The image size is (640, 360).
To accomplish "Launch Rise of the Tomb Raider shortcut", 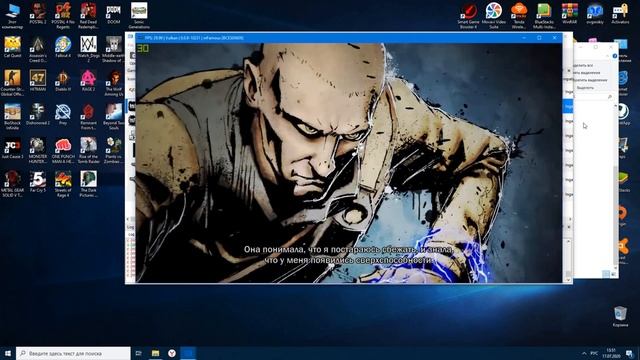I will tap(88, 150).
